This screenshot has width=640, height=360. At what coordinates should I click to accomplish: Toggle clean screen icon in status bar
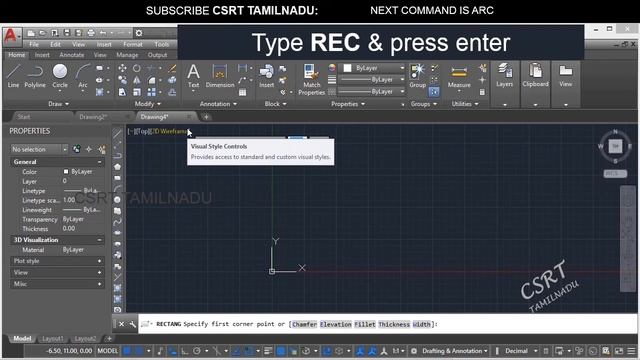[x=619, y=351]
